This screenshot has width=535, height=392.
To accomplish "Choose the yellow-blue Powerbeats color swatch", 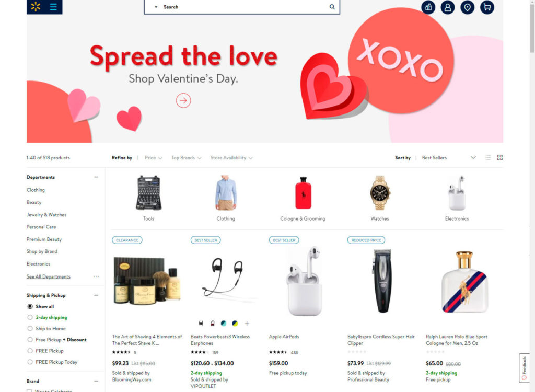I will click(235, 323).
